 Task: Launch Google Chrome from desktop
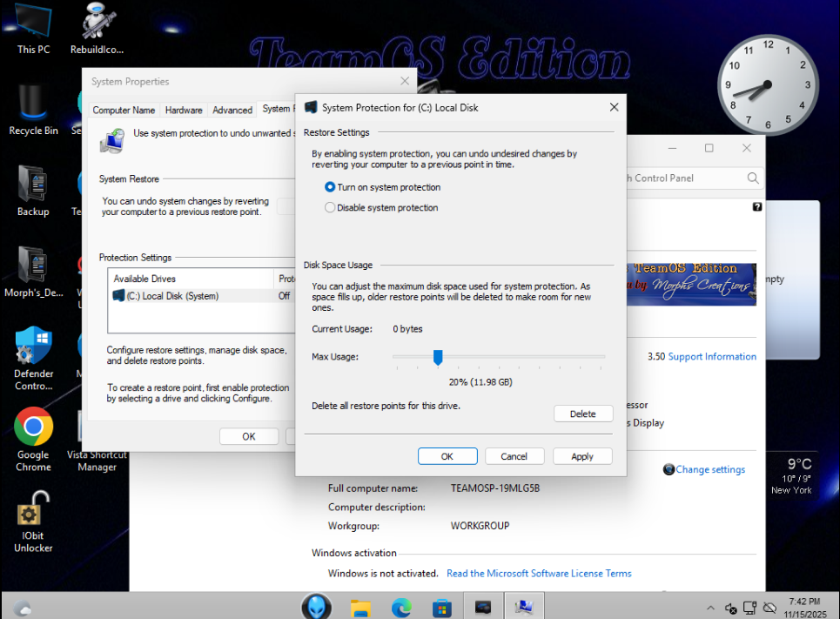33,440
